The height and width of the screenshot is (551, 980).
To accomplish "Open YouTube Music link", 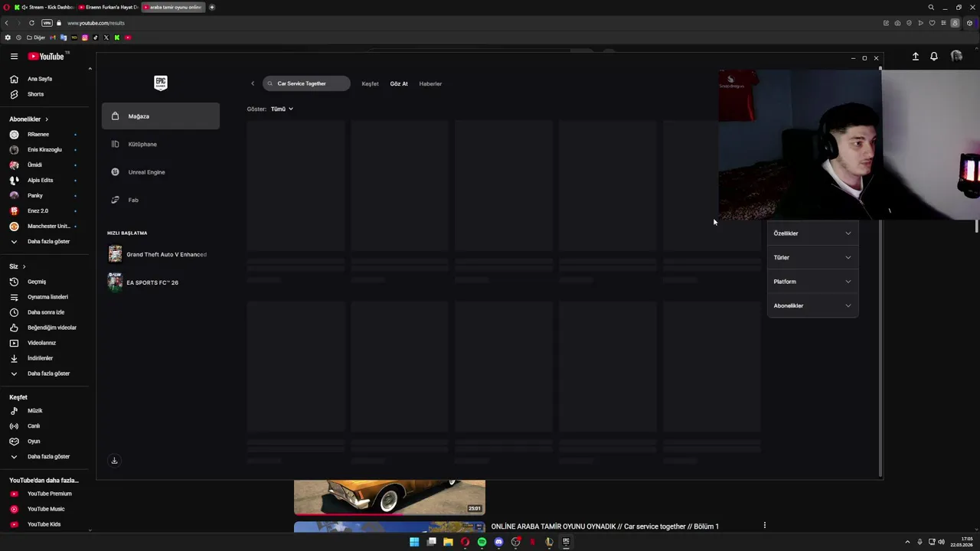I will click(x=45, y=509).
